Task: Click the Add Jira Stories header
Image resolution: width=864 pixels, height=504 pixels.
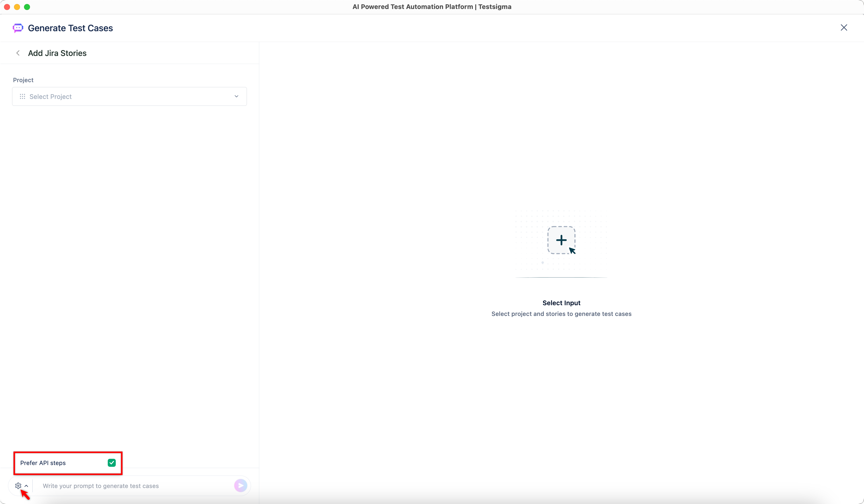Action: (x=57, y=53)
